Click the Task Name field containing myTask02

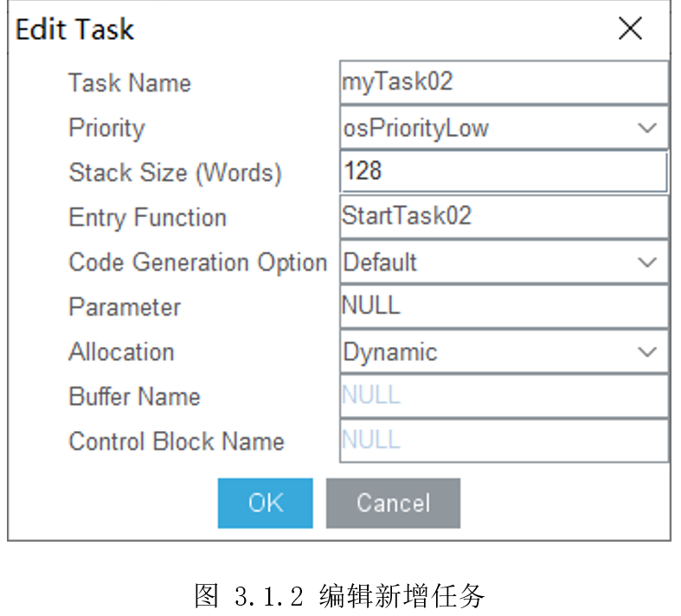[504, 82]
